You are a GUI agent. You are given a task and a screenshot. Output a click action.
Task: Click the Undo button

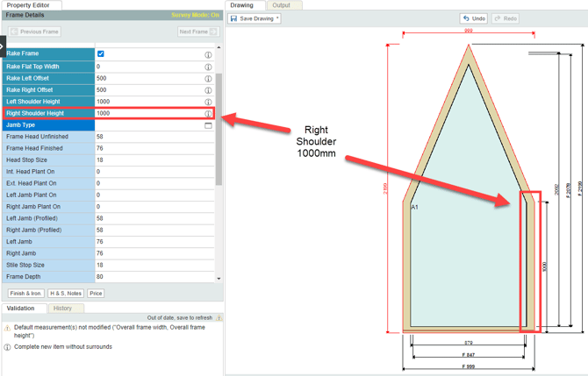473,18
